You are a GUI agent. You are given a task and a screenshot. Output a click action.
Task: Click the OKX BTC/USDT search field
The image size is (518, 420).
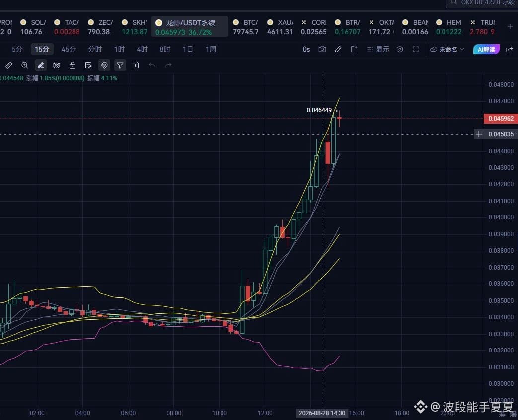pyautogui.click(x=482, y=3)
